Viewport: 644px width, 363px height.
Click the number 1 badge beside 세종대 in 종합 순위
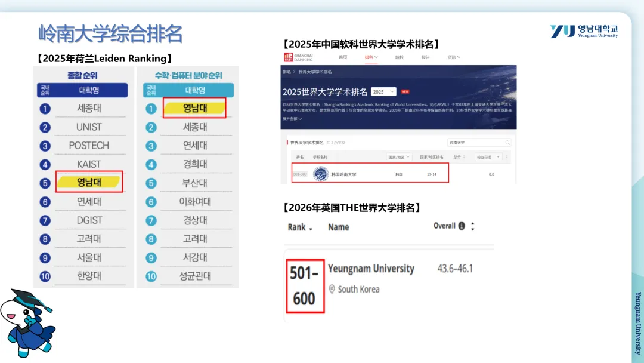[45, 109]
